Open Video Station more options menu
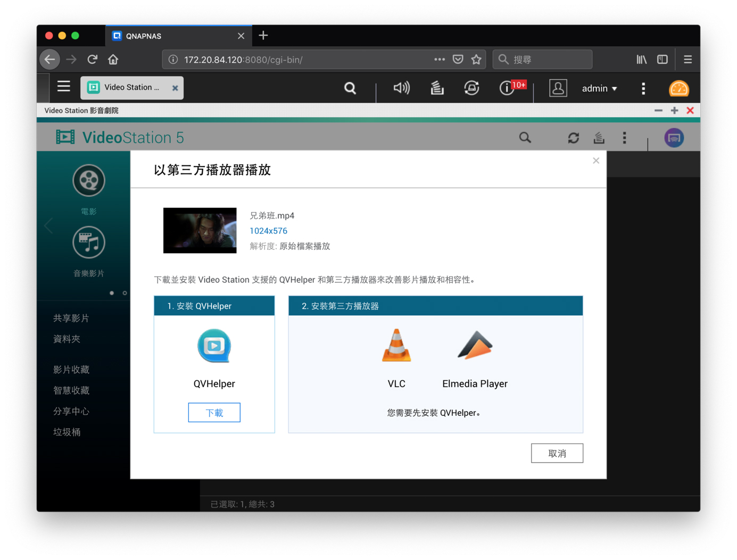The image size is (737, 560). point(625,138)
